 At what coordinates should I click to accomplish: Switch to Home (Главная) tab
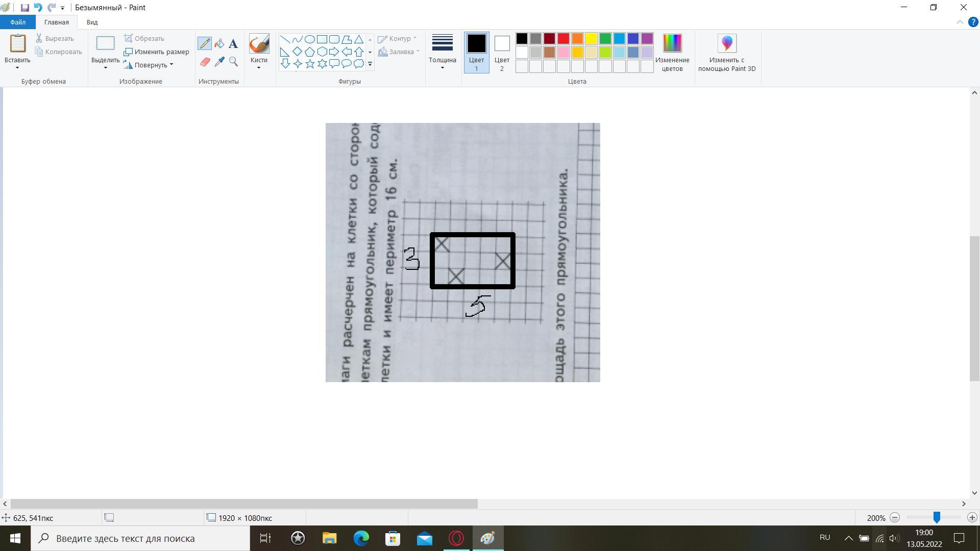(56, 22)
